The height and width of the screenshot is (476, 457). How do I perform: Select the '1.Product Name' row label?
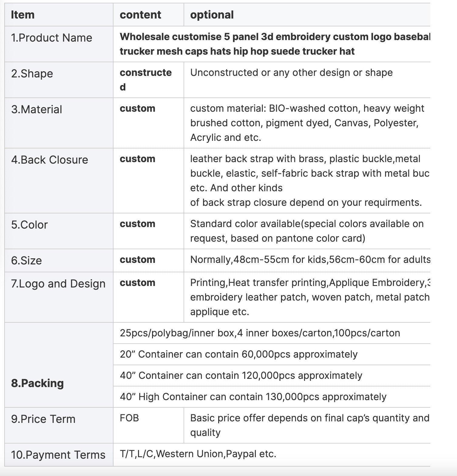click(x=52, y=38)
